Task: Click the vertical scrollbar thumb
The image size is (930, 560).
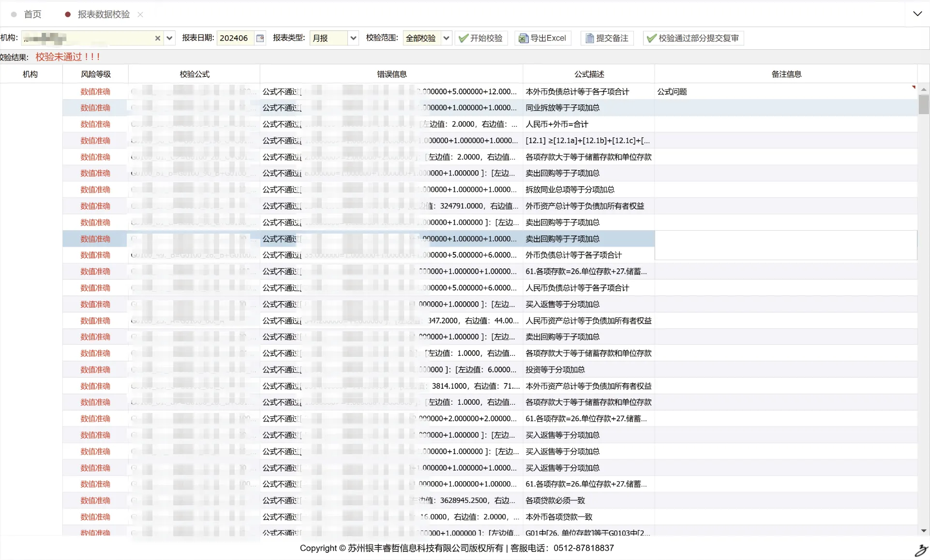Action: 924,104
